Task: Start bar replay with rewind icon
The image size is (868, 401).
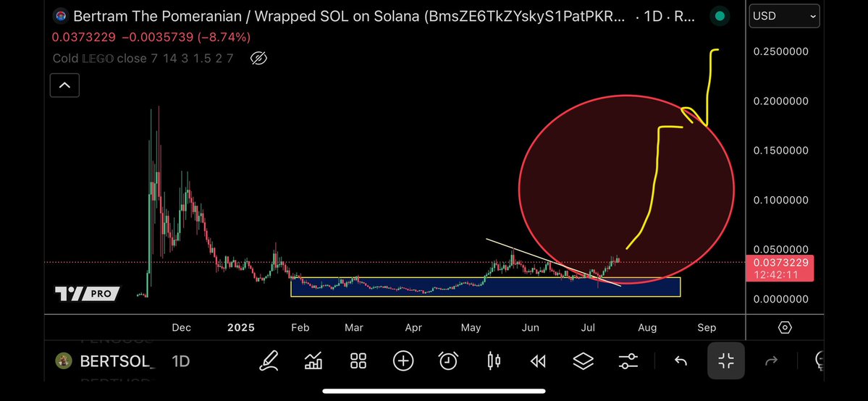Action: click(537, 362)
